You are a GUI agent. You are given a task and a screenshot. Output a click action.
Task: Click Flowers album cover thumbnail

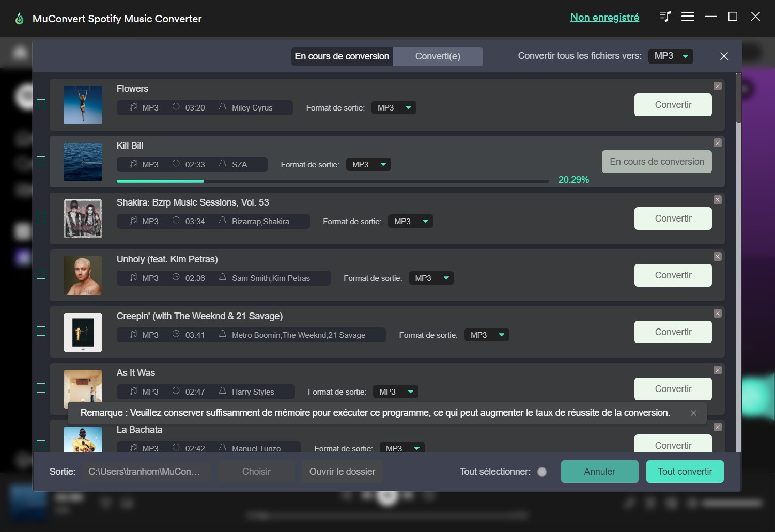(x=83, y=105)
